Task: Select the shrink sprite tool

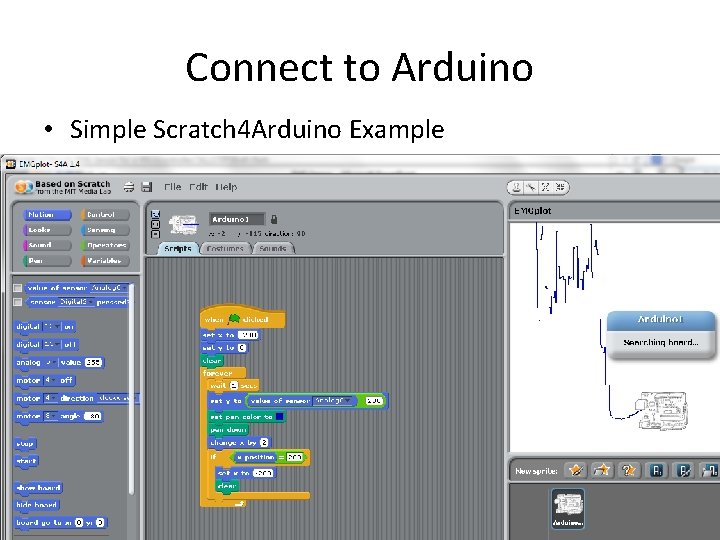Action: click(x=559, y=187)
